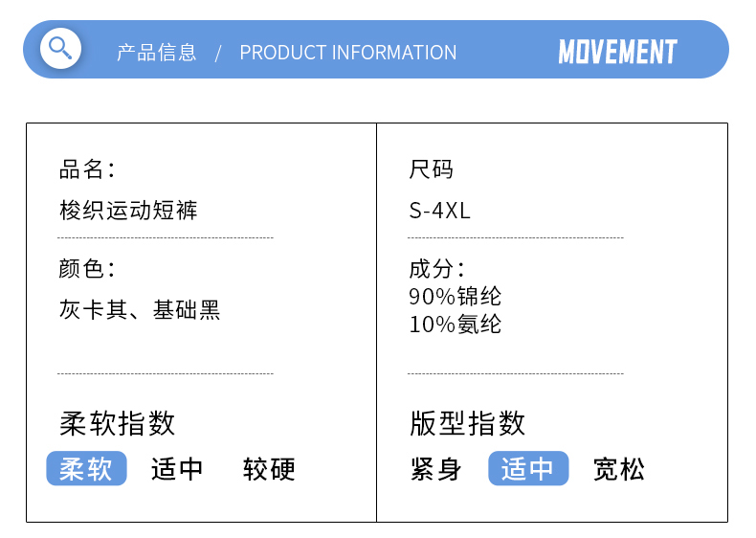
Task: Click the colors text 灰卡其、基础黑
Action: 140,310
